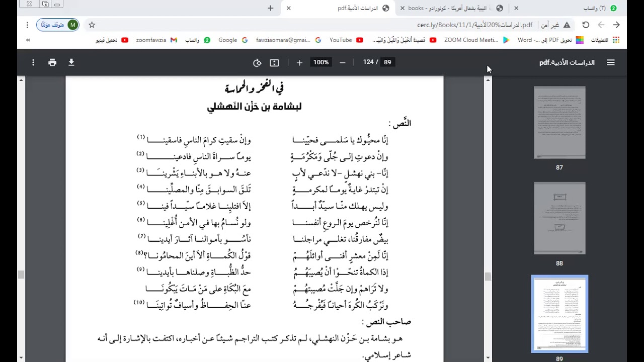This screenshot has width=644, height=362.
Task: Open the قصيدة YouTube bookmark
Action: click(405, 40)
